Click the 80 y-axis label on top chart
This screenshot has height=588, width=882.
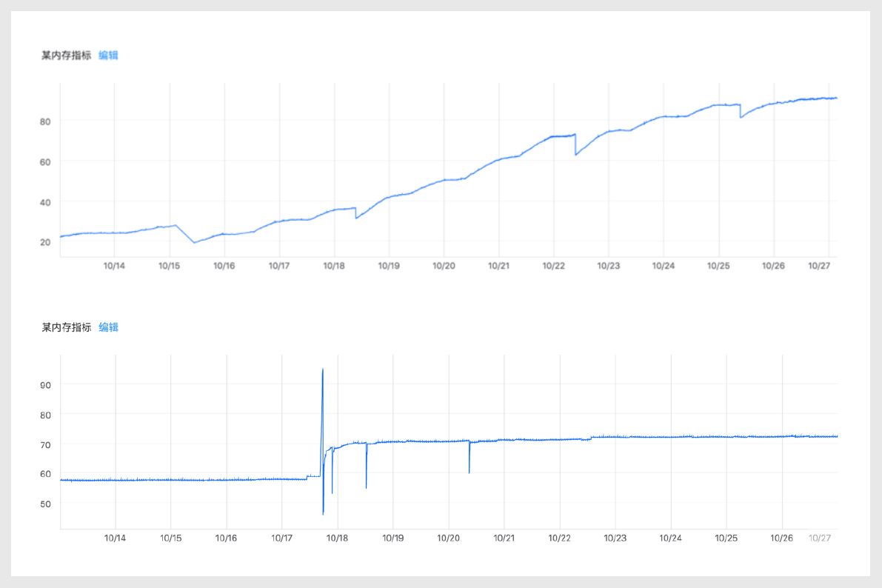pyautogui.click(x=44, y=121)
